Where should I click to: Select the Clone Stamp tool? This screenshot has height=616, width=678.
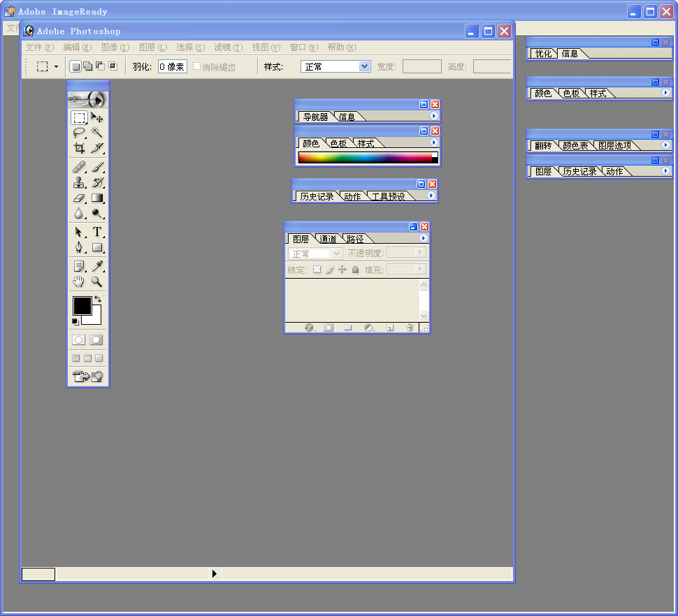point(79,183)
